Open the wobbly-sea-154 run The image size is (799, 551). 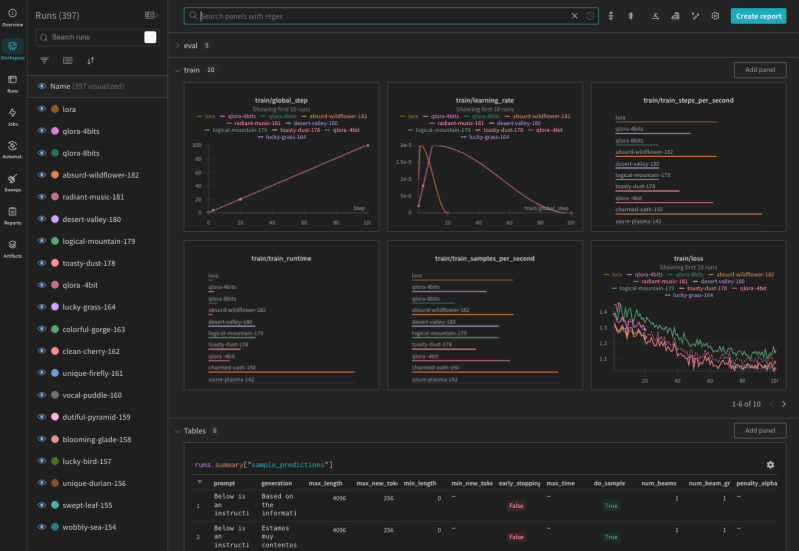(89, 527)
